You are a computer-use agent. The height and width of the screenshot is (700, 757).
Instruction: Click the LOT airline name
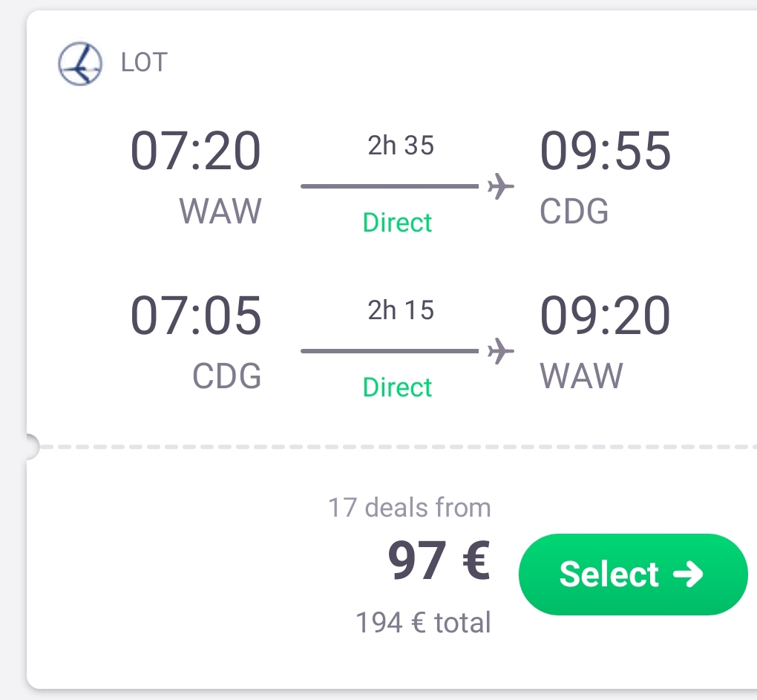coord(144,63)
